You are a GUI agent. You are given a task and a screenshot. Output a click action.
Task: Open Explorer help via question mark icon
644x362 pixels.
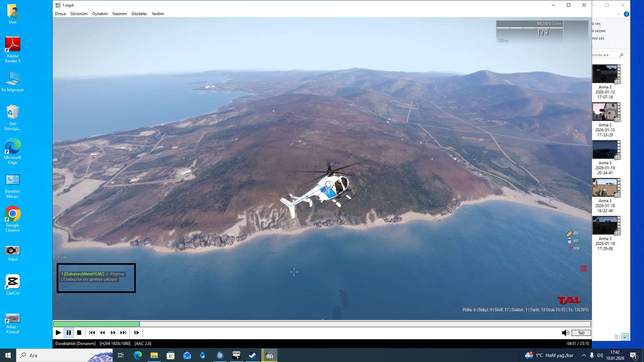[x=627, y=14]
